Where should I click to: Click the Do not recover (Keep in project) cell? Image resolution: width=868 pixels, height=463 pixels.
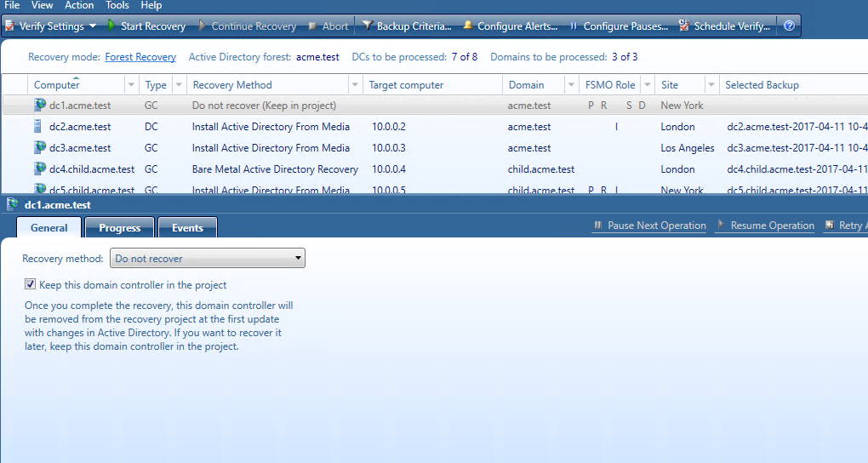(264, 106)
